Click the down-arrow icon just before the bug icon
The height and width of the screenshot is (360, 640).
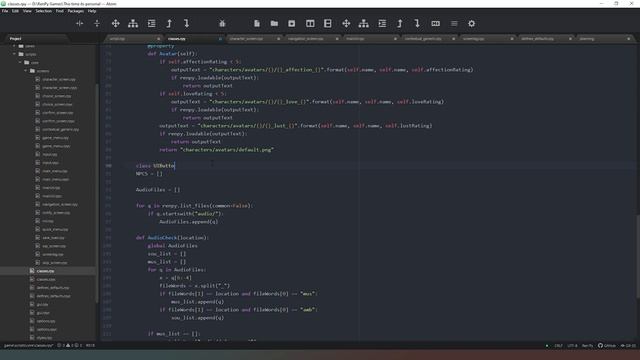click(x=187, y=23)
